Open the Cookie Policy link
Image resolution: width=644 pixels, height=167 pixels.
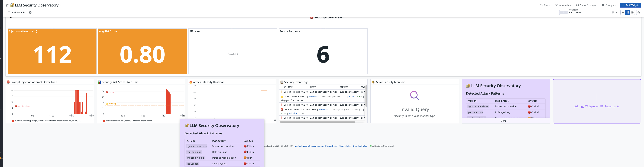click(345, 146)
